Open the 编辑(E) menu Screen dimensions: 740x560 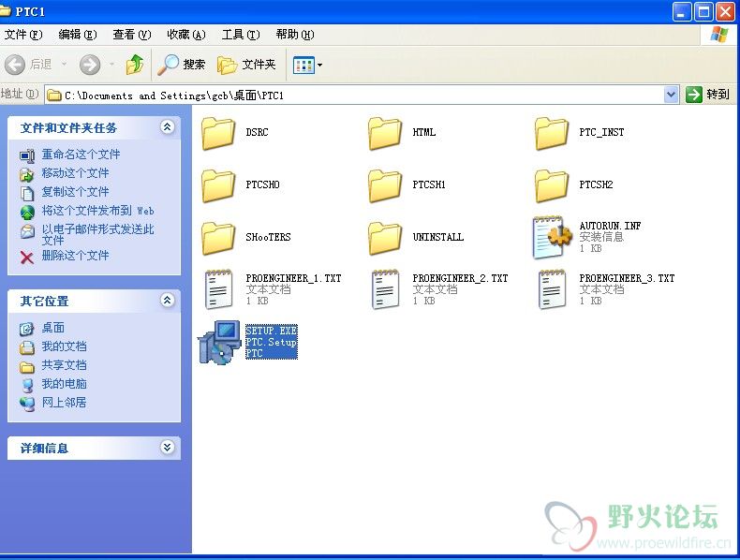click(x=78, y=35)
